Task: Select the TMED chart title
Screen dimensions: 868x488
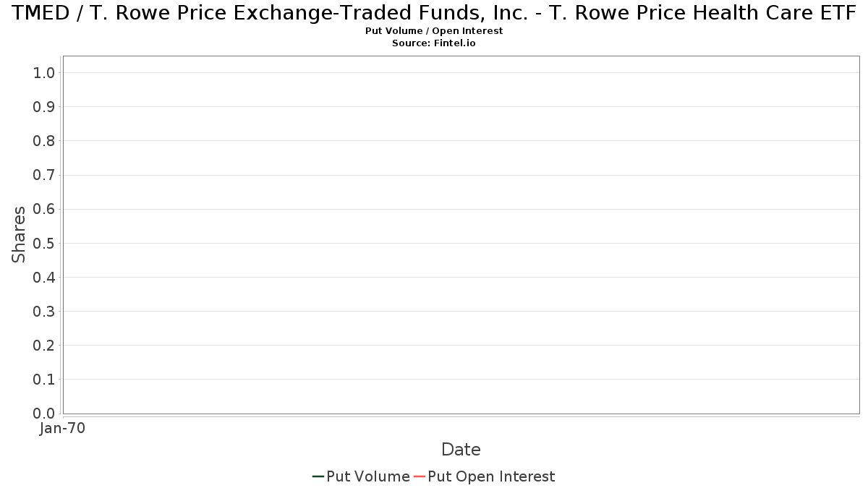Action: point(434,12)
